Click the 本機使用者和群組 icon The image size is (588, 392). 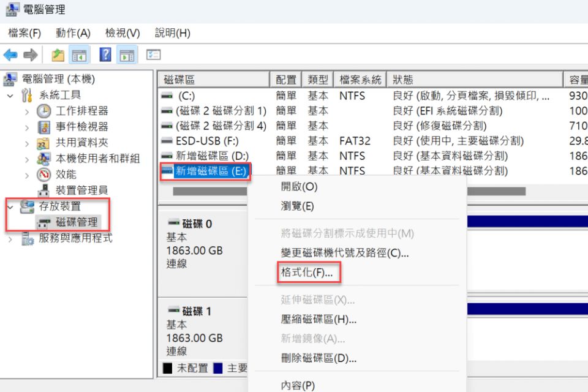(x=43, y=159)
